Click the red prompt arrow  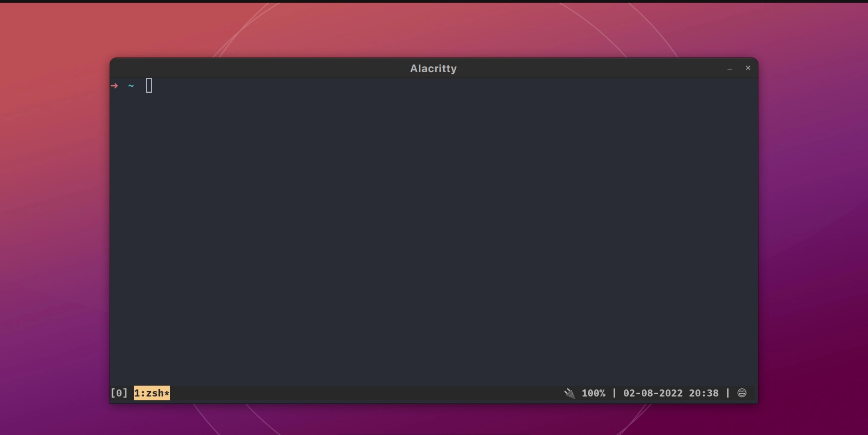114,86
